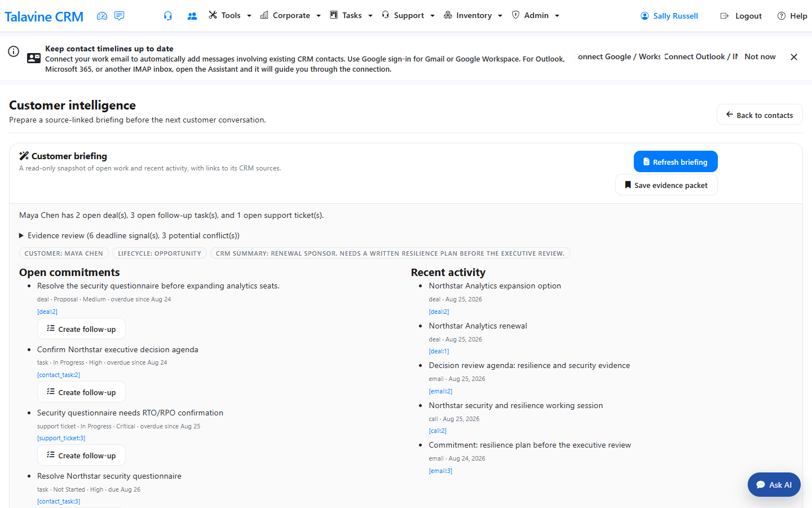Open the dashboard gauge icon

102,16
